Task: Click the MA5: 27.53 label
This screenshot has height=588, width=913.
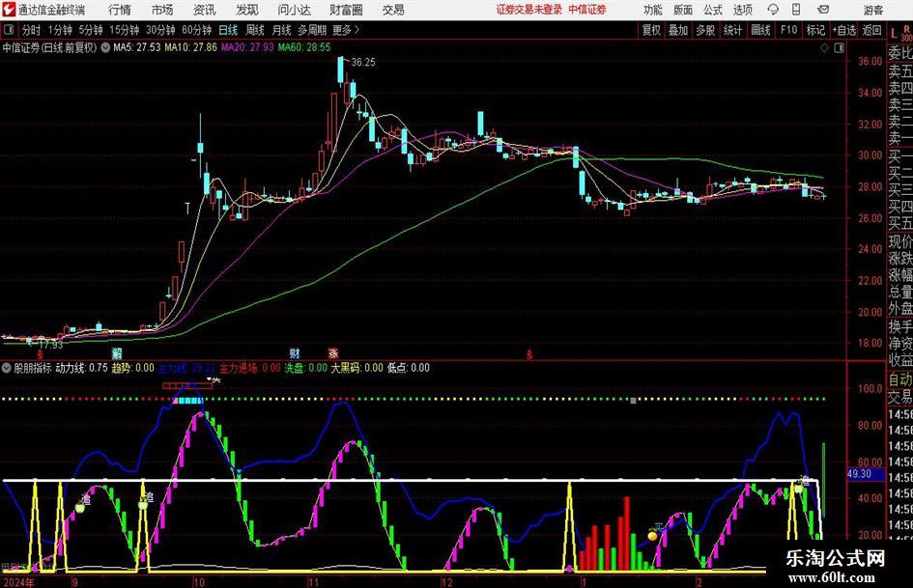Action: (x=137, y=47)
